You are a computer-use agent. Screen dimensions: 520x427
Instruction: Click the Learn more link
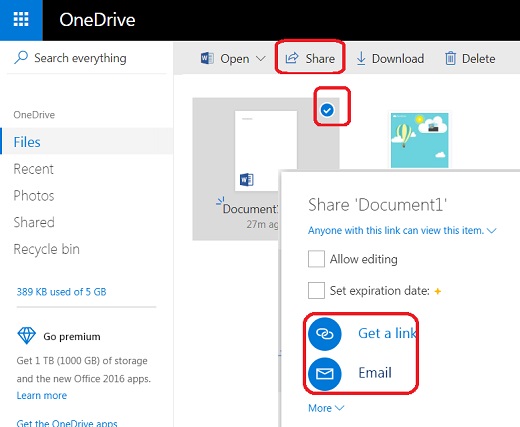42,396
